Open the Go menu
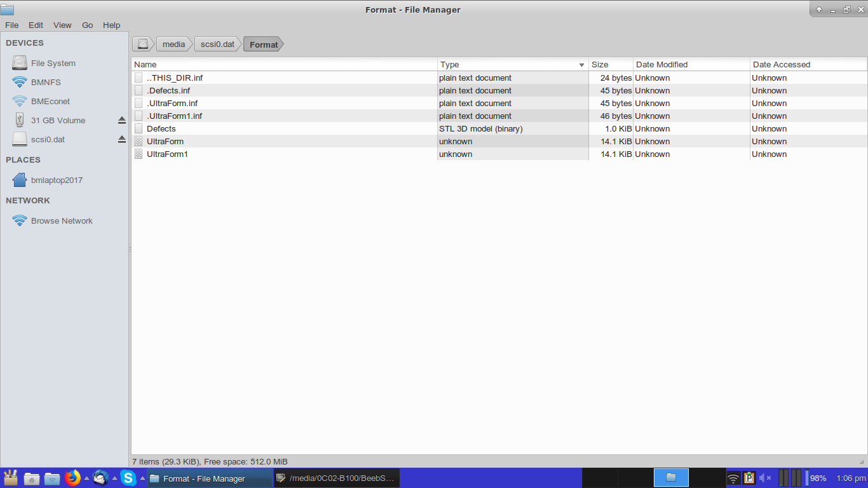The width and height of the screenshot is (868, 488). 87,25
